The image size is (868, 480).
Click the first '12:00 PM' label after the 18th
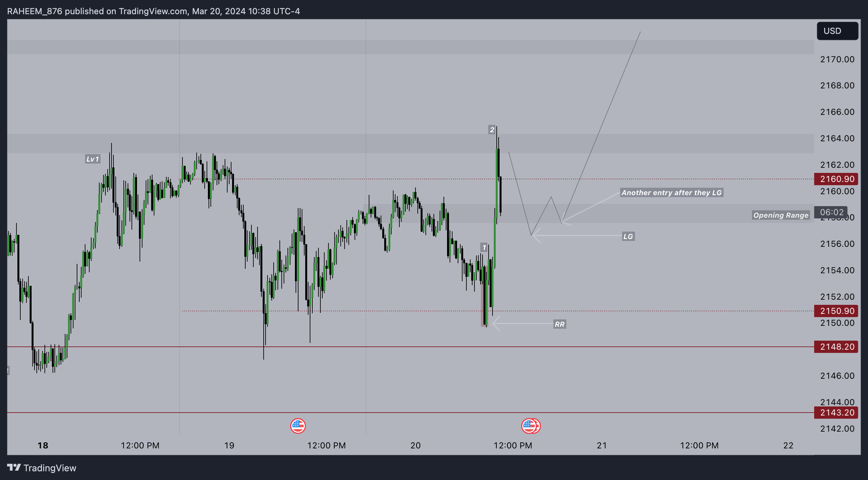pyautogui.click(x=140, y=445)
